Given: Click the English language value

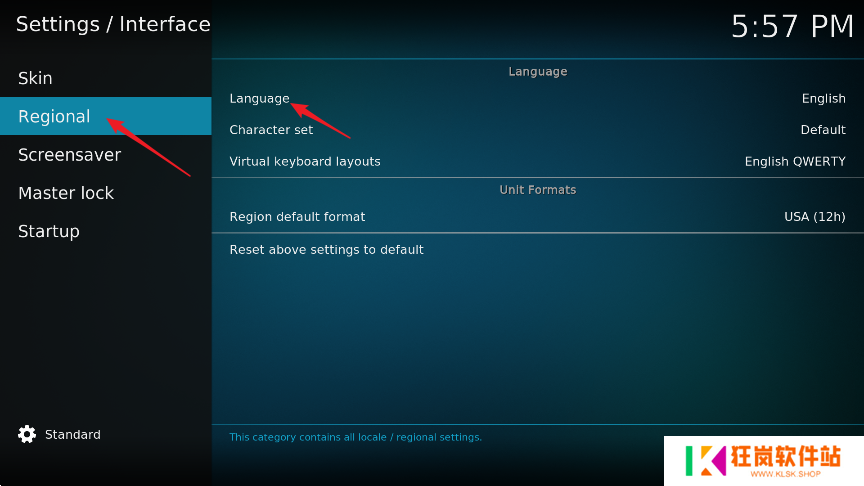Looking at the screenshot, I should [x=823, y=99].
